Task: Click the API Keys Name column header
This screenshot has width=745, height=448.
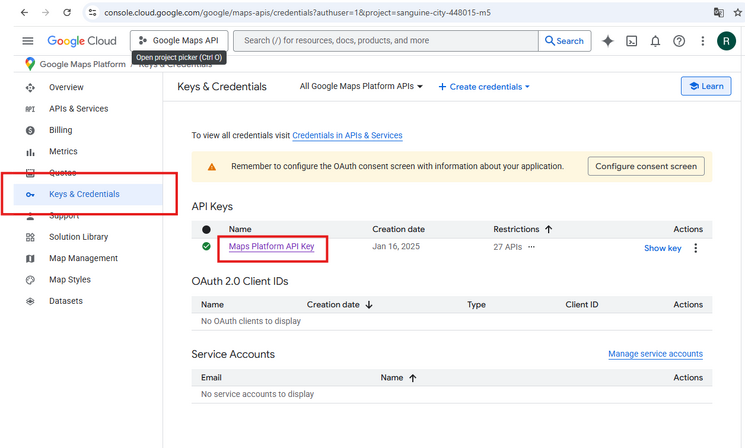Action: point(240,229)
